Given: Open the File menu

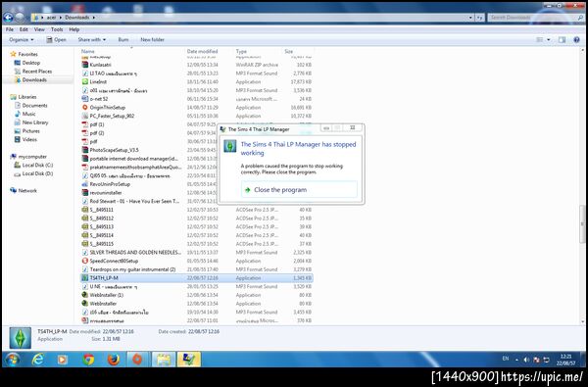Looking at the screenshot, I should pos(10,29).
